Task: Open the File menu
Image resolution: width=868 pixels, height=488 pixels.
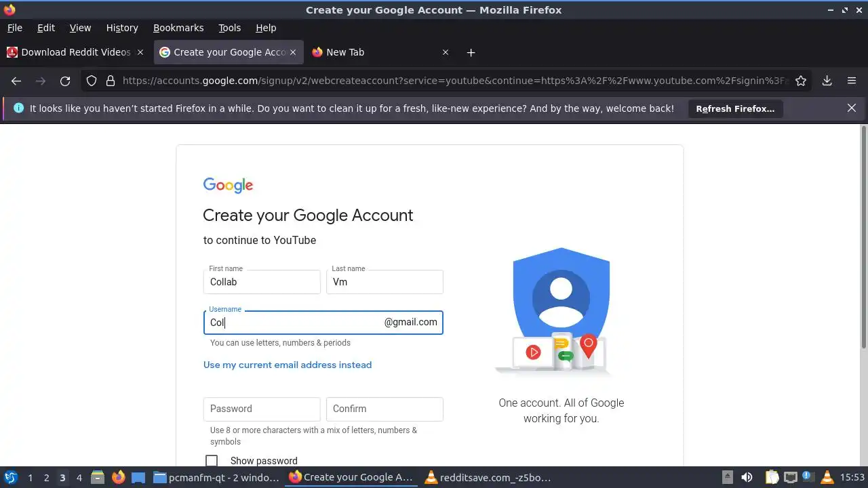Action: (14, 28)
